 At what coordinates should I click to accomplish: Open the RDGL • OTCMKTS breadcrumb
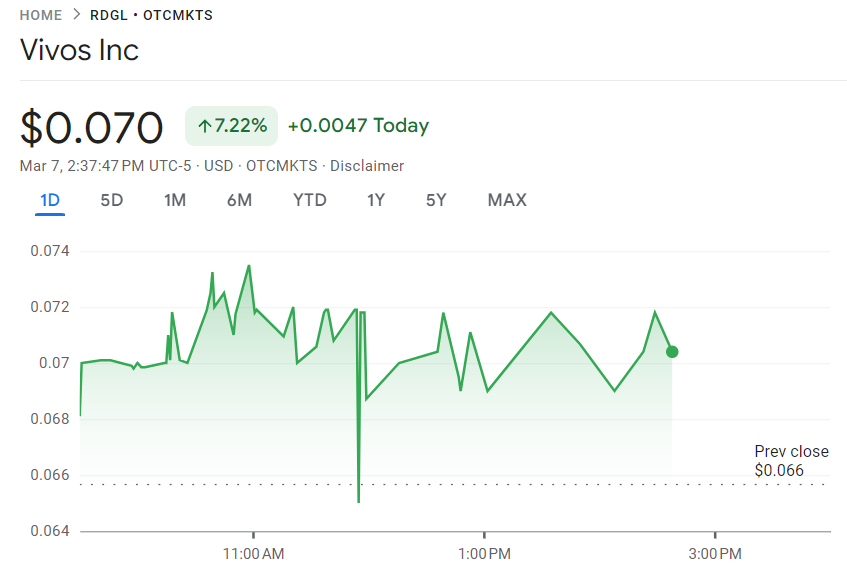click(x=151, y=15)
